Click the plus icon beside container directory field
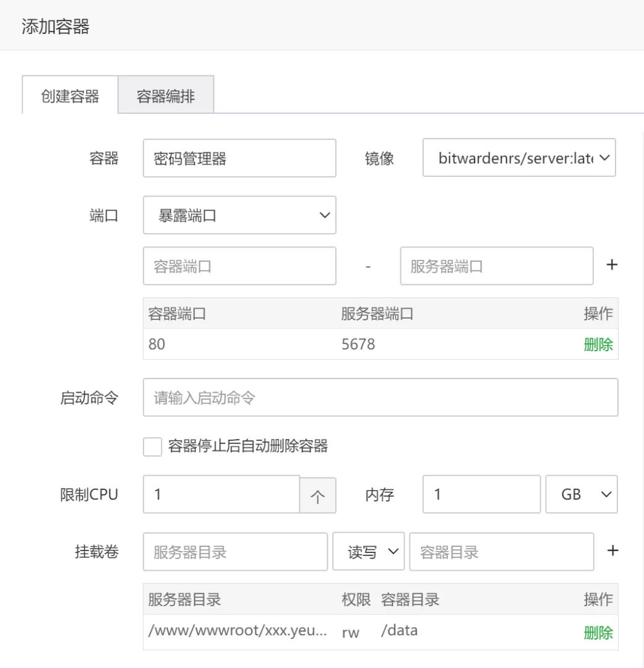644x668 pixels. [x=612, y=551]
